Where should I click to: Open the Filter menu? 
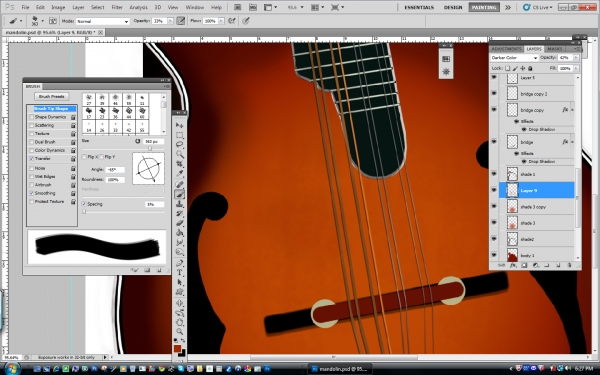click(117, 7)
